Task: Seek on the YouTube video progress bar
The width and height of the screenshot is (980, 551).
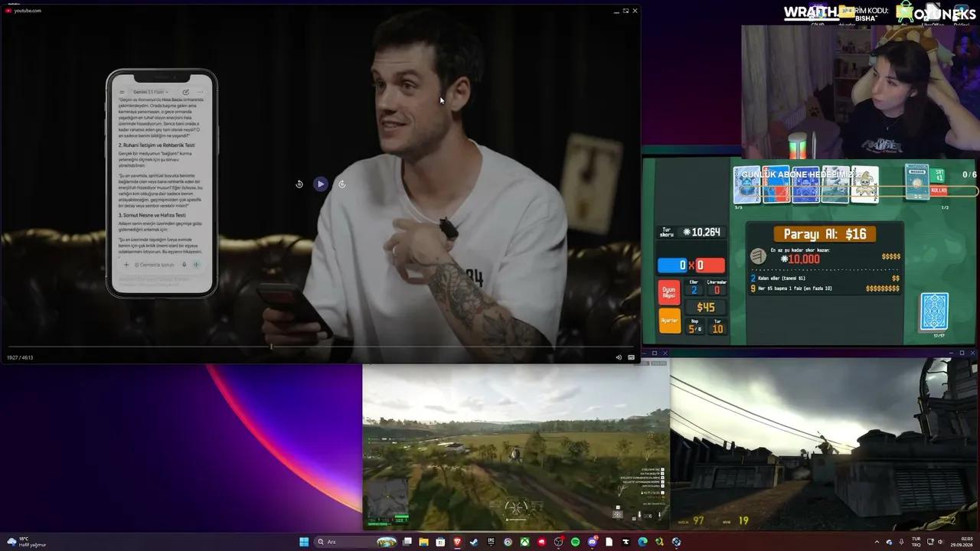Action: [320, 347]
